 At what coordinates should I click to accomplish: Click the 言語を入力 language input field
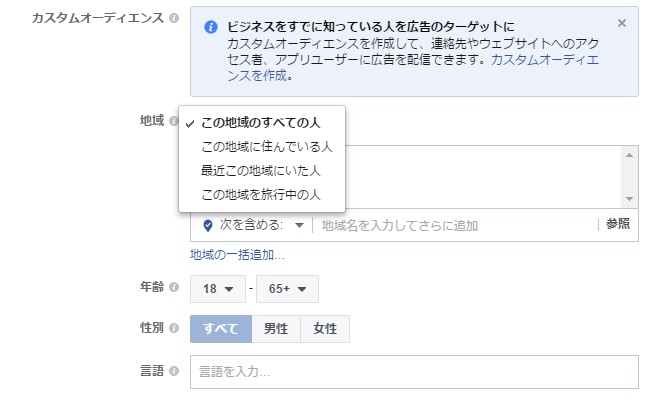point(414,372)
